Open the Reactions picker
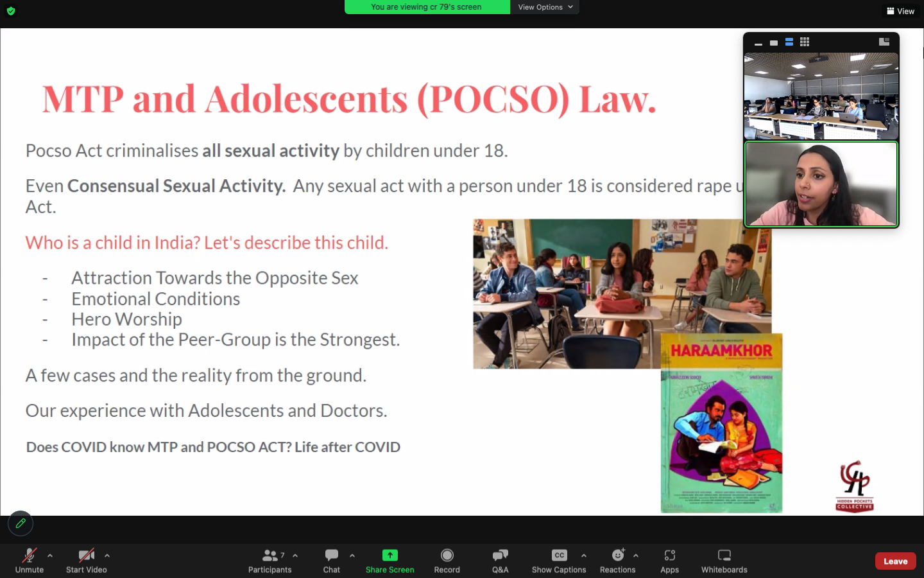 [x=617, y=560]
